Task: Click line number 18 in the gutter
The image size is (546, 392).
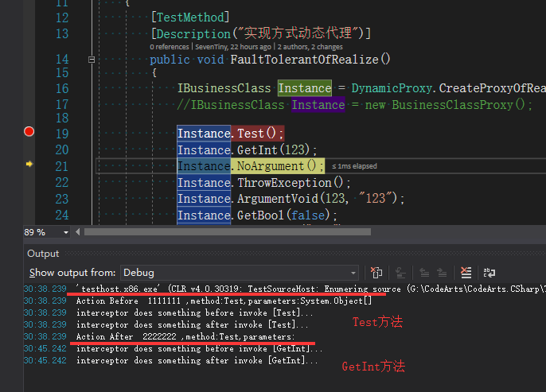Action: click(x=62, y=118)
